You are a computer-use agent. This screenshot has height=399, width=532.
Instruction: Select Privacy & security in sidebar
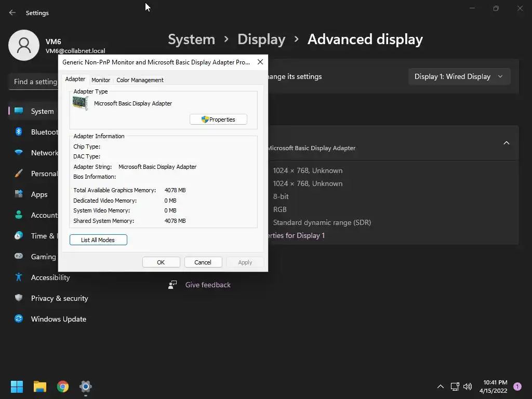(59, 298)
